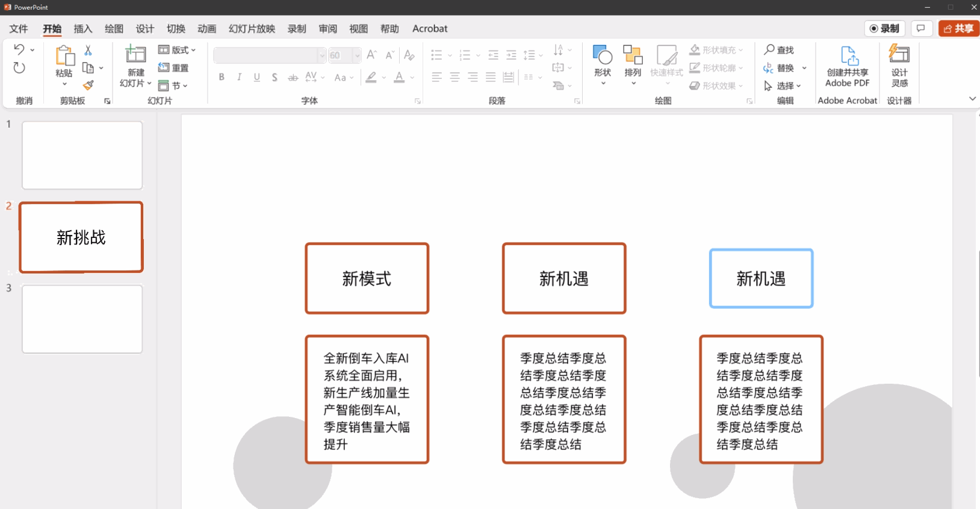Open the Acrobat ribbon tab
Image resolution: width=980 pixels, height=509 pixels.
coord(430,29)
